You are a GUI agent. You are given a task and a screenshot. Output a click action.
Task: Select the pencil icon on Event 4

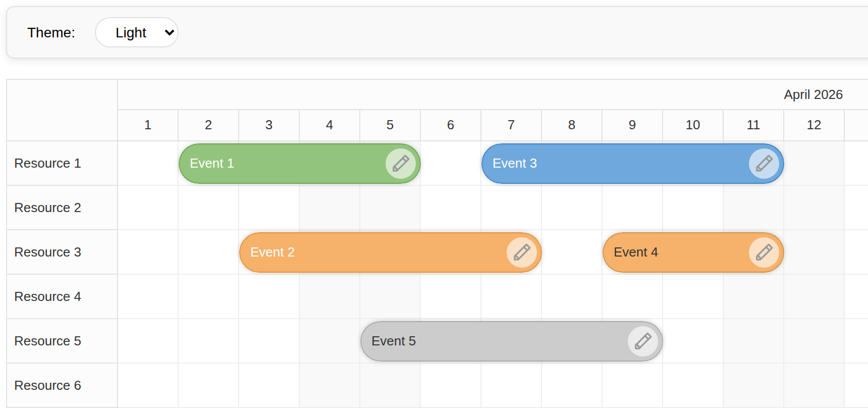764,252
